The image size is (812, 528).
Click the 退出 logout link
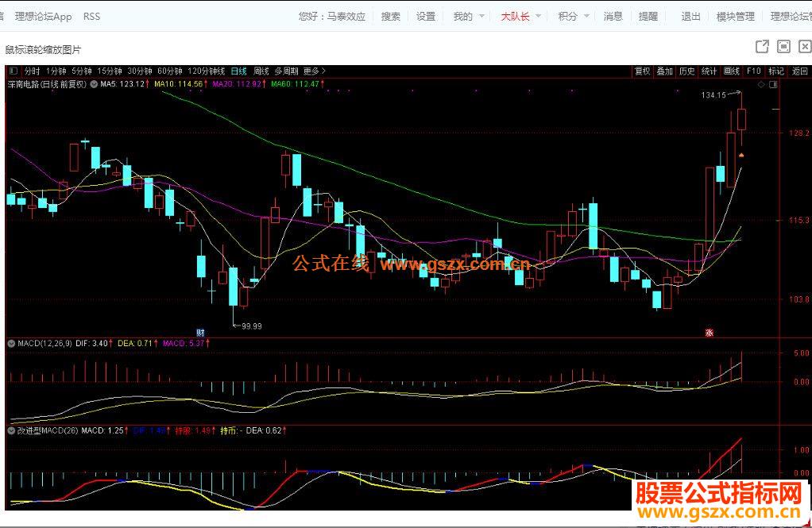pyautogui.click(x=690, y=17)
